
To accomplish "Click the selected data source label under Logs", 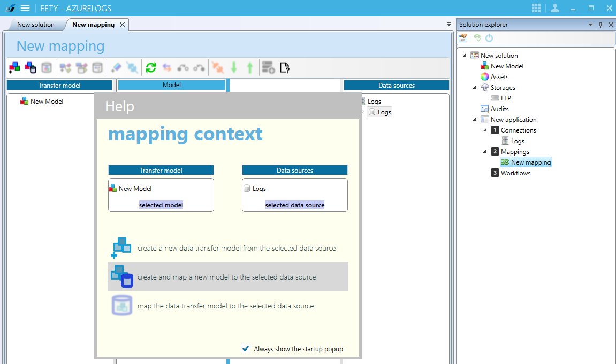I will click(x=294, y=205).
